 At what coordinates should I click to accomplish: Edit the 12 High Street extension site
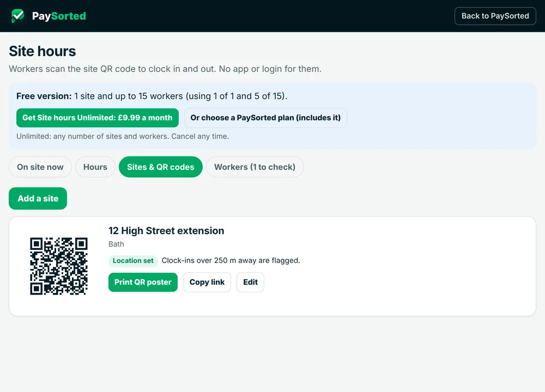point(250,282)
